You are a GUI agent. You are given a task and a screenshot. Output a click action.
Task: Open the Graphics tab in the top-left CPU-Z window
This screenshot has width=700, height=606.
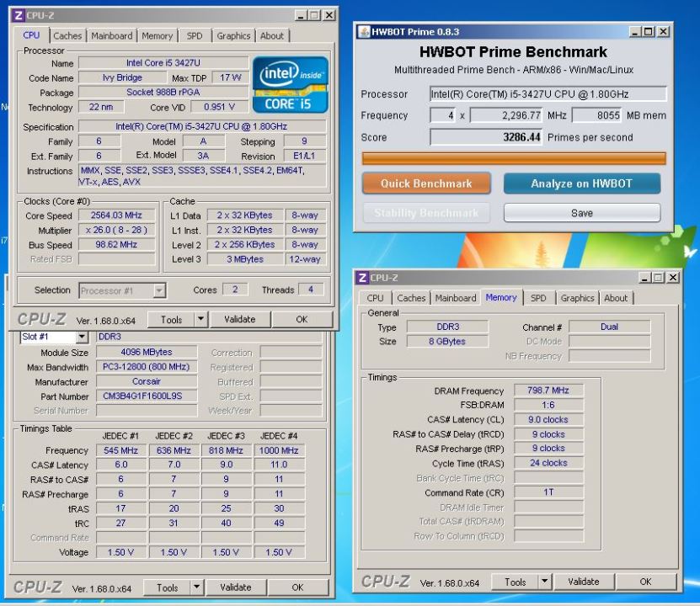[x=233, y=35]
